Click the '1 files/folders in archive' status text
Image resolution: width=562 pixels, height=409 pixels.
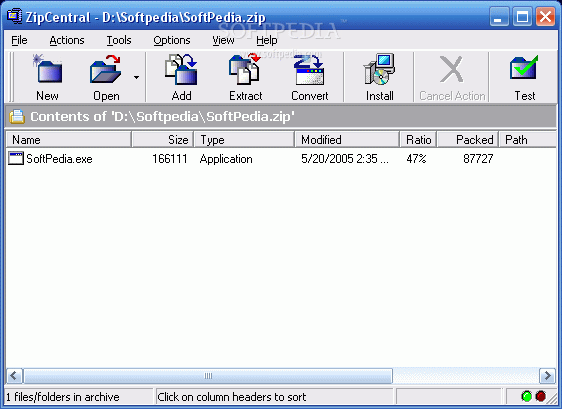click(63, 397)
